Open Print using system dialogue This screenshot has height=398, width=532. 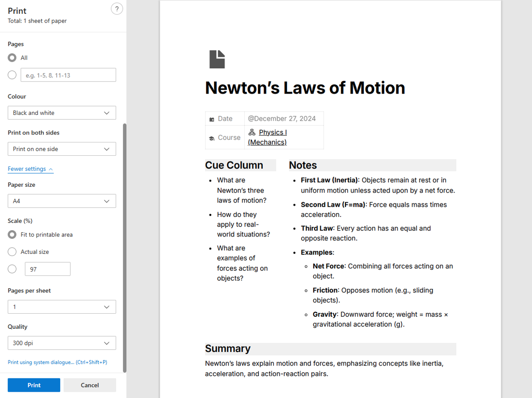coord(58,362)
